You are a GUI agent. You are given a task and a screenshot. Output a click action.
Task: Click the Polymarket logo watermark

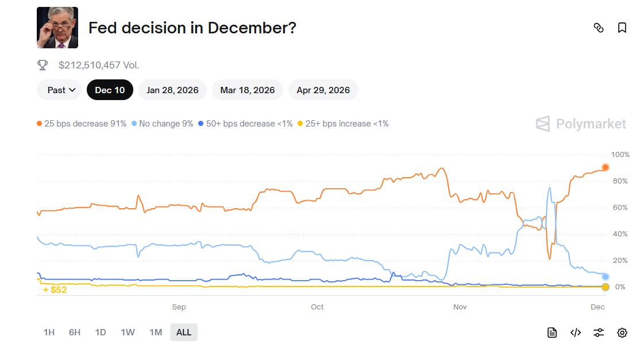tap(581, 124)
